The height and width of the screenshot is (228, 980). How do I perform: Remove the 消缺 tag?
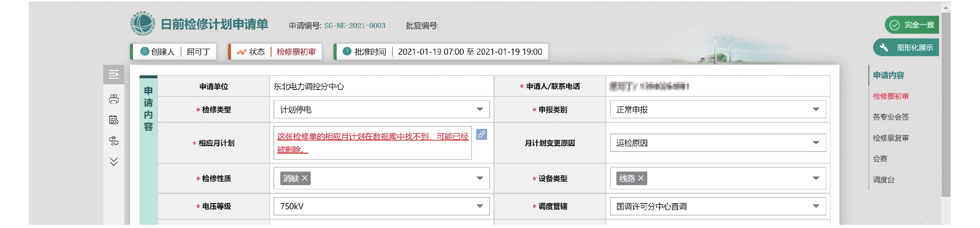[x=304, y=178]
